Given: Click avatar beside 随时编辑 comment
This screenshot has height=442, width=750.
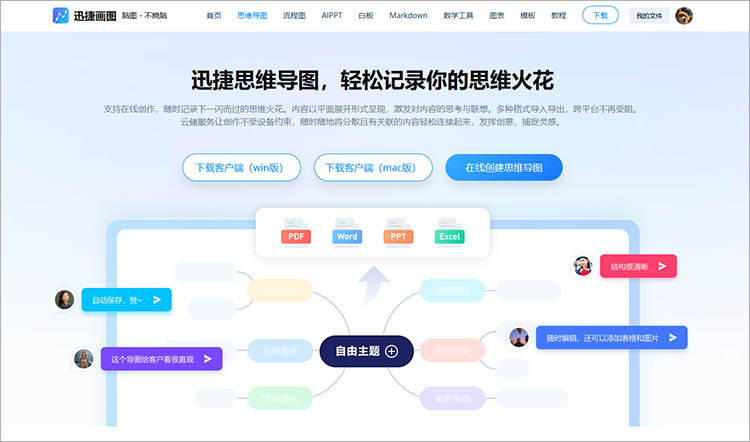Looking at the screenshot, I should click(519, 337).
